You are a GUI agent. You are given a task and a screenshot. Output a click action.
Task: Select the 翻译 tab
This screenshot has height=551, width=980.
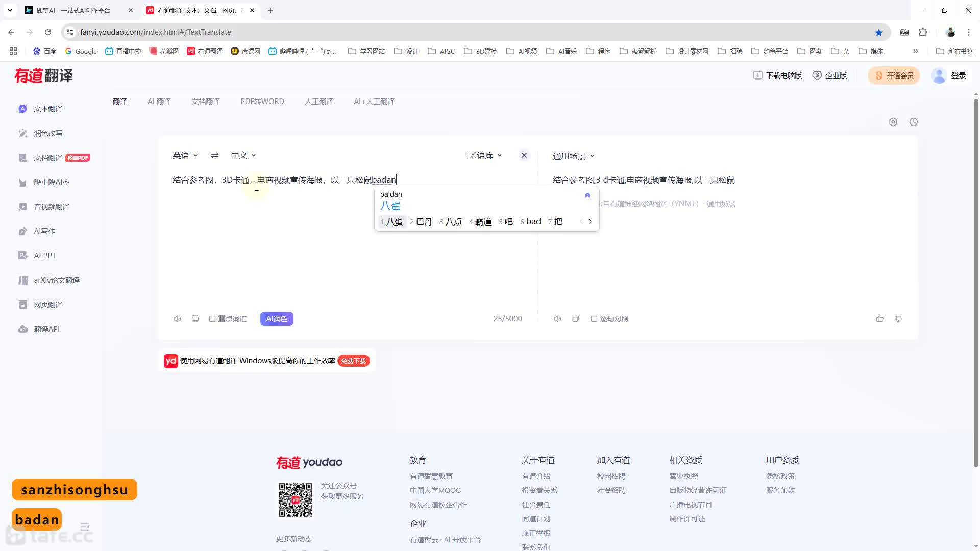point(120,102)
